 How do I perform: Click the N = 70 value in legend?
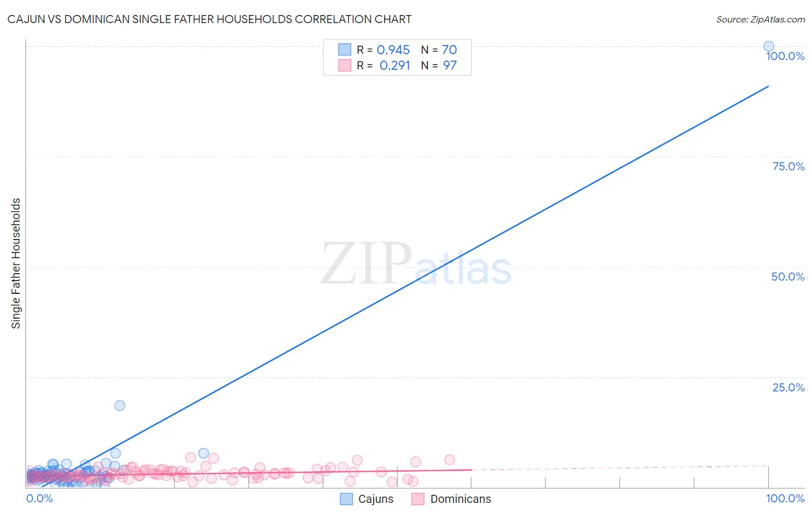point(439,50)
